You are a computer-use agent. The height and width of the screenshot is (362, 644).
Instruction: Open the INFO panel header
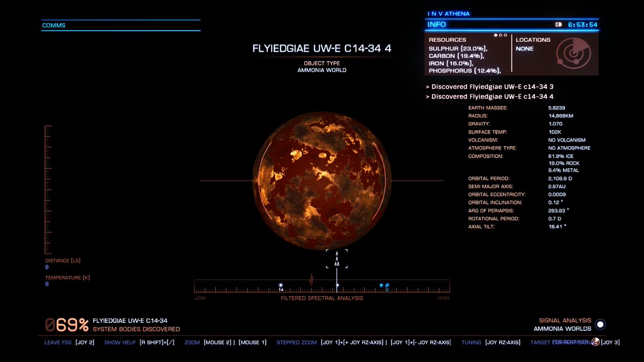pos(511,25)
